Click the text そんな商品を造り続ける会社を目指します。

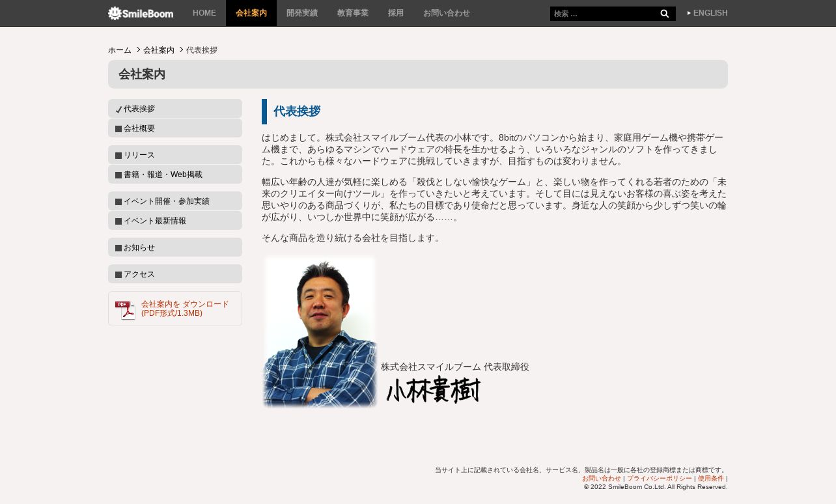(352, 238)
